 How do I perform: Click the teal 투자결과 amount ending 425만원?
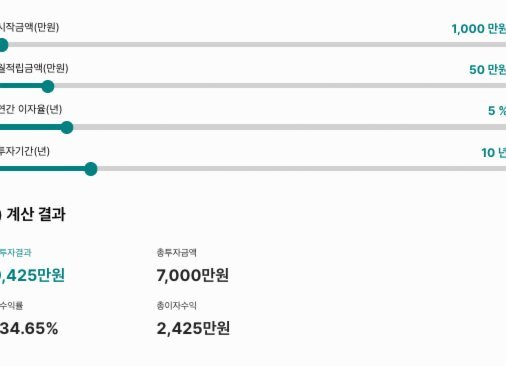click(x=32, y=276)
